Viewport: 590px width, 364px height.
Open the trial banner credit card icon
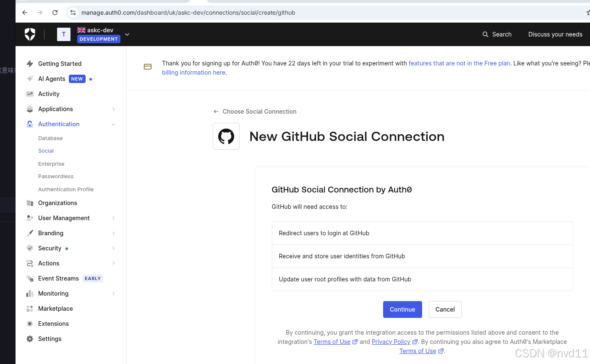(148, 67)
